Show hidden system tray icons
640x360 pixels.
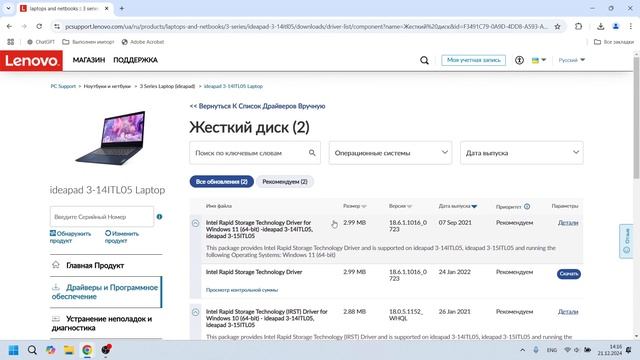click(x=522, y=350)
